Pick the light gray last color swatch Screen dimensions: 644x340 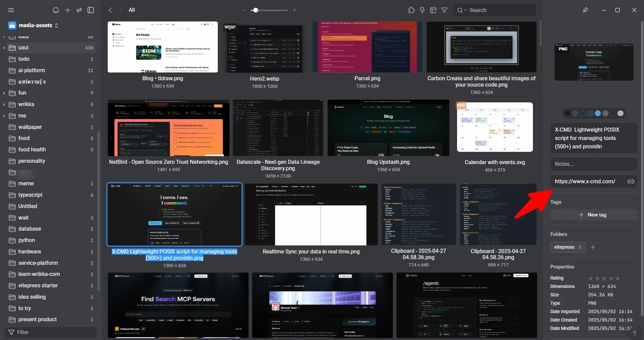[x=621, y=113]
